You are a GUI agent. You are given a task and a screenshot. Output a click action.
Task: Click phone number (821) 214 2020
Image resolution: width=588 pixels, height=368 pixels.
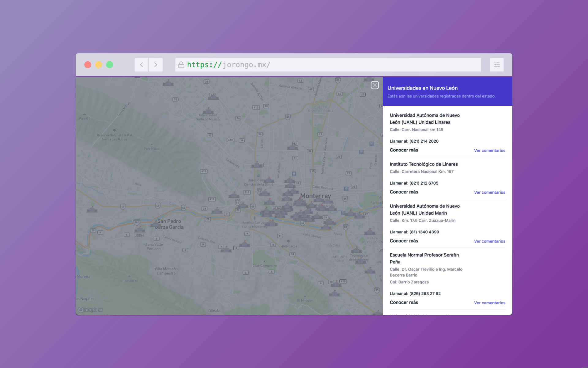pos(424,141)
